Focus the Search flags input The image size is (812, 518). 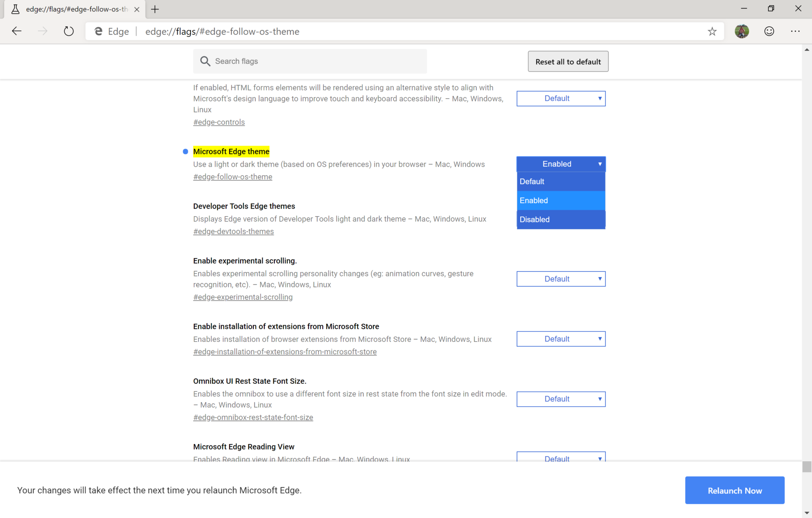coord(310,61)
